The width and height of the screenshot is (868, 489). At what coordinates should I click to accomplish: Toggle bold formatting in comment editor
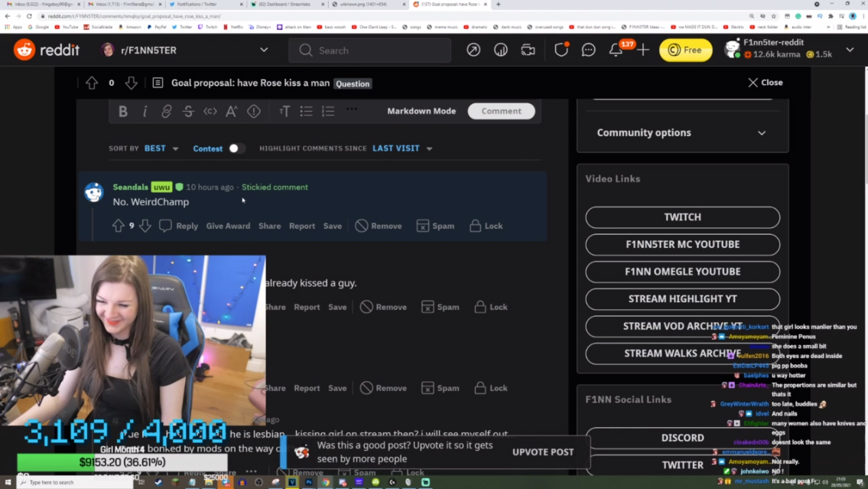123,111
